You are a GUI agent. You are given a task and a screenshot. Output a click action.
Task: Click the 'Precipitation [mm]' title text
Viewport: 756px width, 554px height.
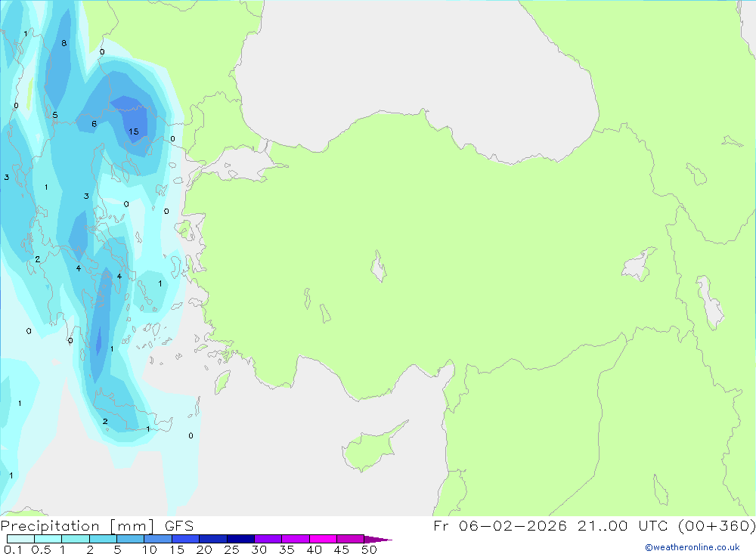click(77, 526)
